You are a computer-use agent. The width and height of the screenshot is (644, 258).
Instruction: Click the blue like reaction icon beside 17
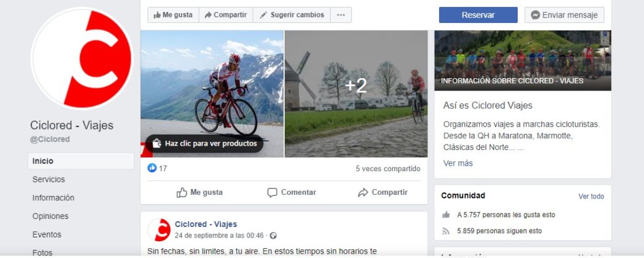pos(152,168)
